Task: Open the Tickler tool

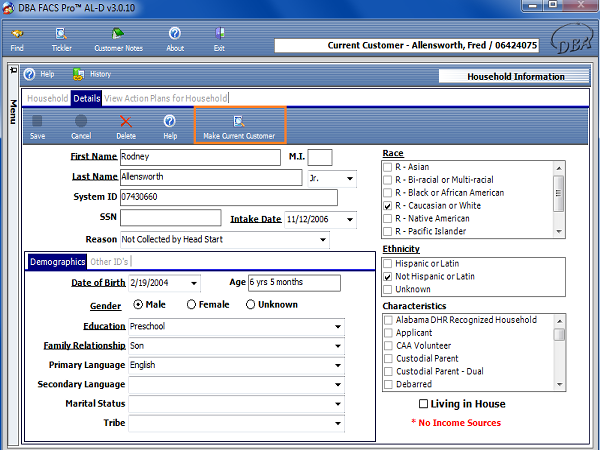Action: tap(64, 37)
